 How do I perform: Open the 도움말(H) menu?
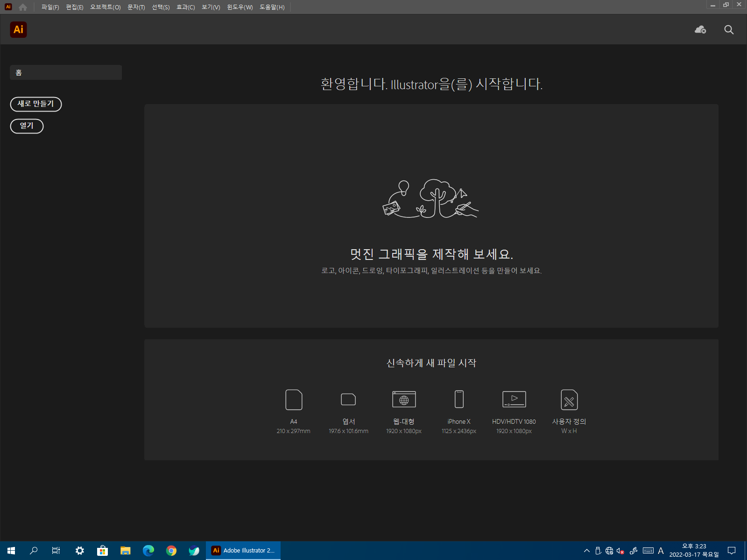click(x=272, y=7)
